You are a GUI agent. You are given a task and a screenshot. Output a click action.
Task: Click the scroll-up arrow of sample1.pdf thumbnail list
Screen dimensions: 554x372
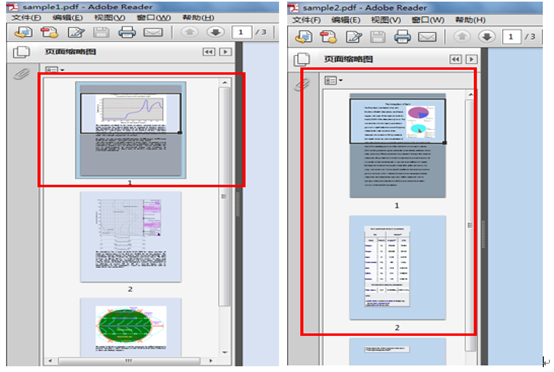225,83
